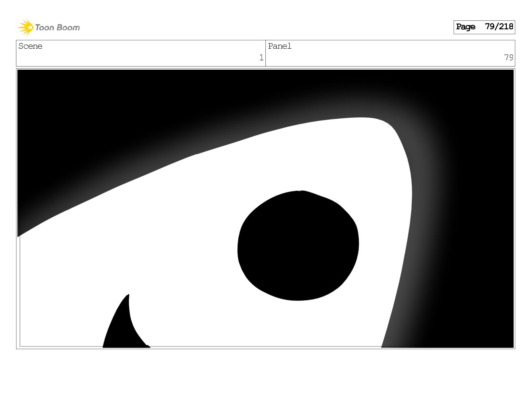Click the panel number 79
Screen dimensions: 532x411
pyautogui.click(x=509, y=57)
